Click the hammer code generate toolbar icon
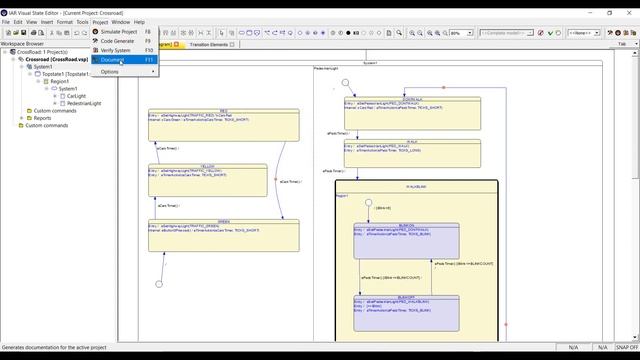 point(610,33)
